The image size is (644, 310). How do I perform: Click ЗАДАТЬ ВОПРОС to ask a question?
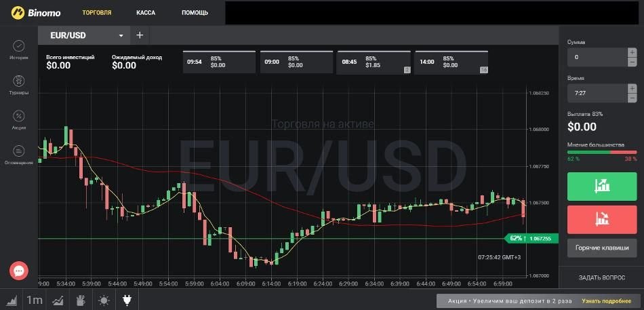602,277
